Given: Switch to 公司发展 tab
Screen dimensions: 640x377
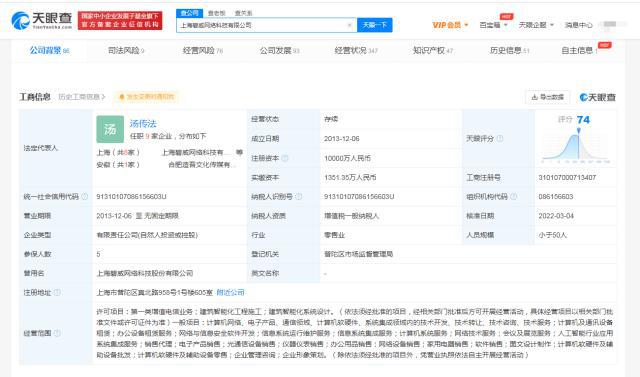Looking at the screenshot, I should [280, 51].
